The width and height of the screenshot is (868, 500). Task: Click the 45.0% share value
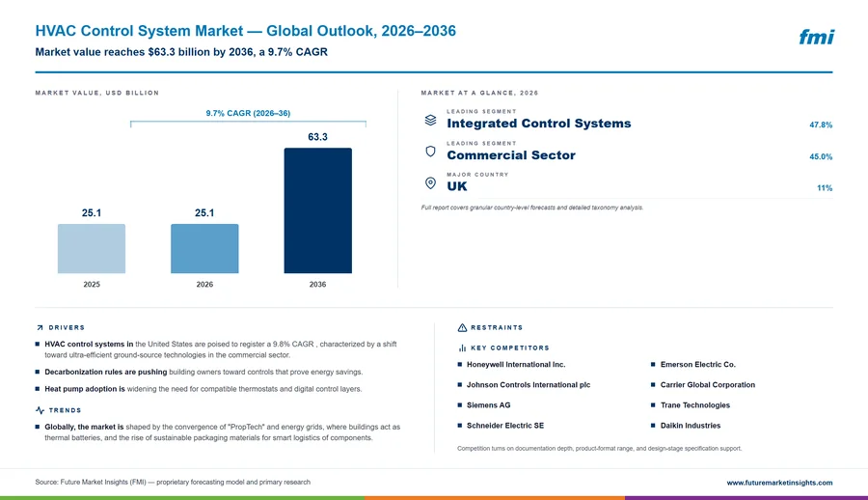click(821, 157)
